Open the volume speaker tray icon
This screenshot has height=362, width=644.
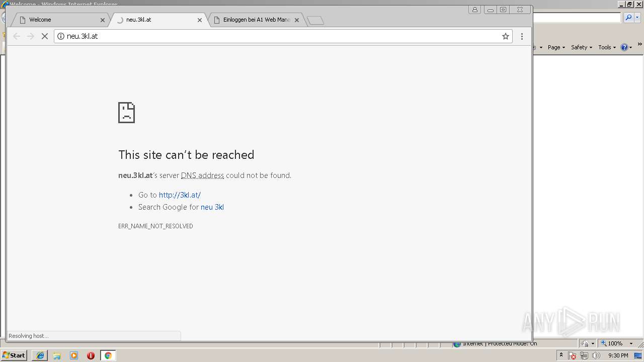click(596, 355)
